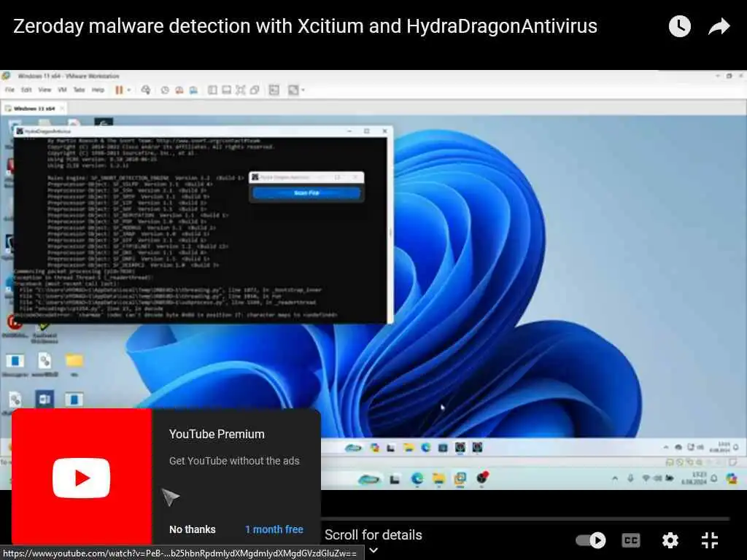Click VMware Workstation icon on host taskbar
747x560 pixels.
[x=460, y=478]
